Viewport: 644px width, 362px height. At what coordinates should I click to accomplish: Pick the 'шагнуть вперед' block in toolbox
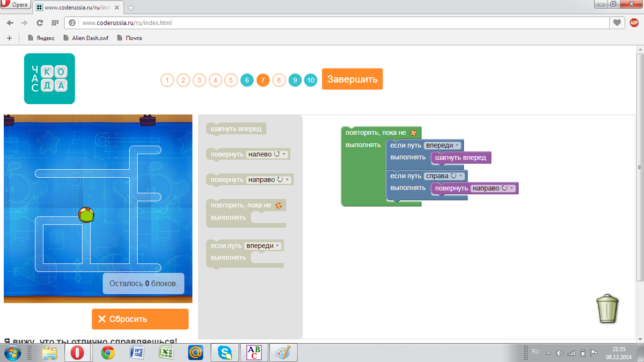236,129
